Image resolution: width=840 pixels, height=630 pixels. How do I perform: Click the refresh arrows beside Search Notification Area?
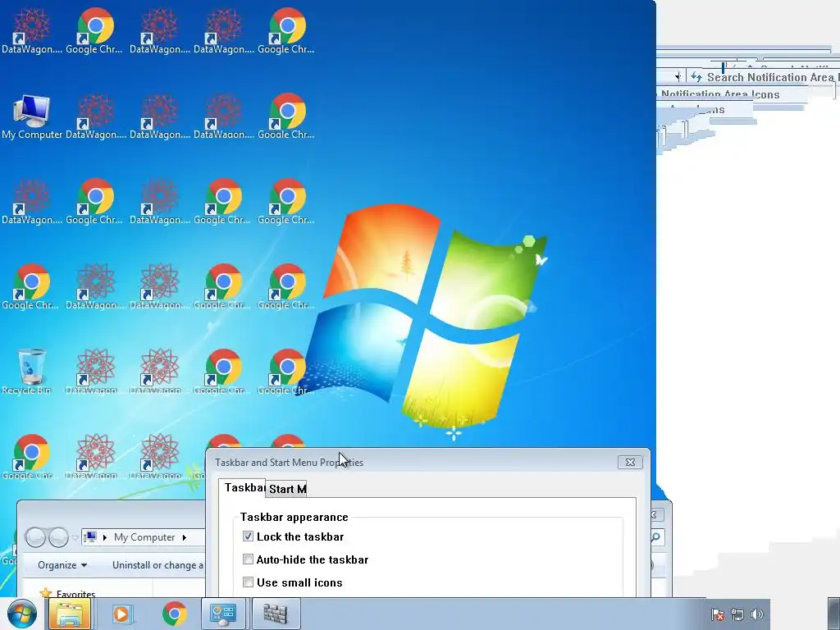696,77
